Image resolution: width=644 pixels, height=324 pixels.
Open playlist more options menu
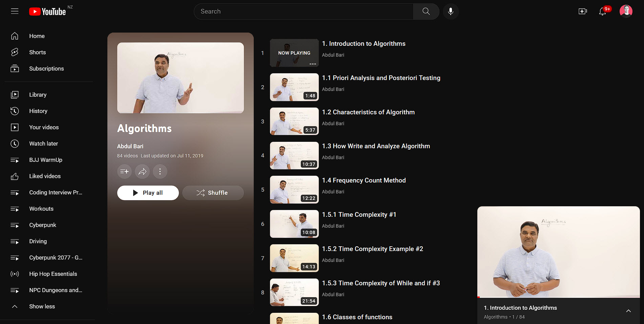[160, 171]
